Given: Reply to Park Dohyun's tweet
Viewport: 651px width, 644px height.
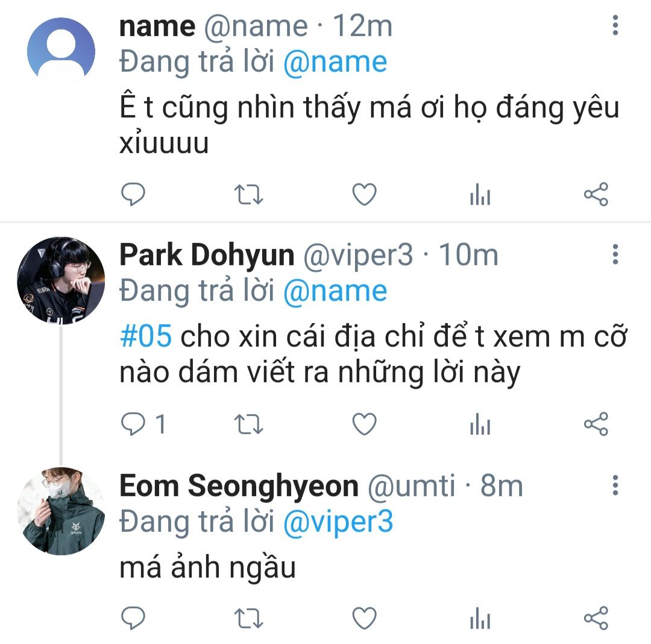Looking at the screenshot, I should [133, 425].
